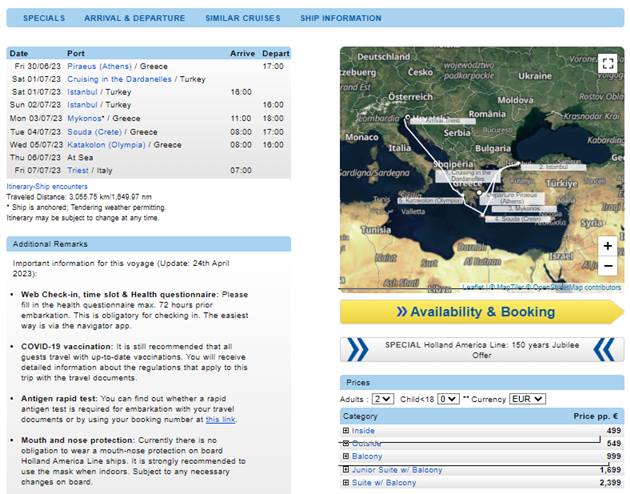Select the 'Price pp. €' column header
The height and width of the screenshot is (494, 630).
596,416
